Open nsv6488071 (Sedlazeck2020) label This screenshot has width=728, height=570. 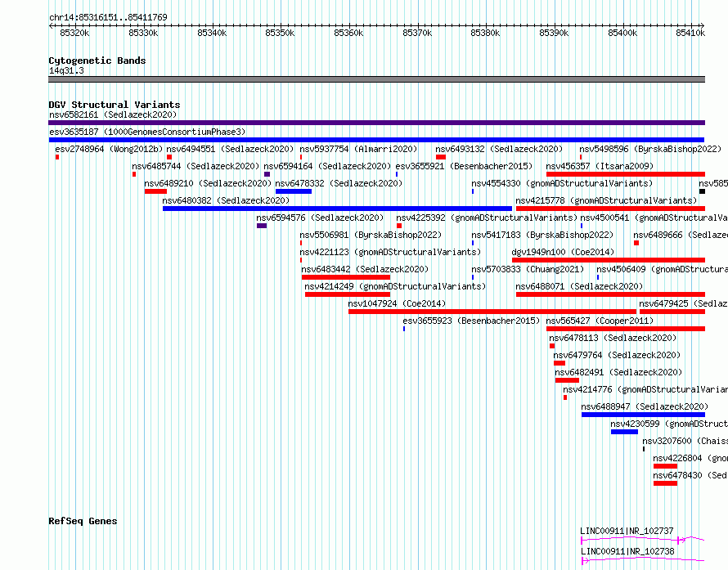(579, 286)
